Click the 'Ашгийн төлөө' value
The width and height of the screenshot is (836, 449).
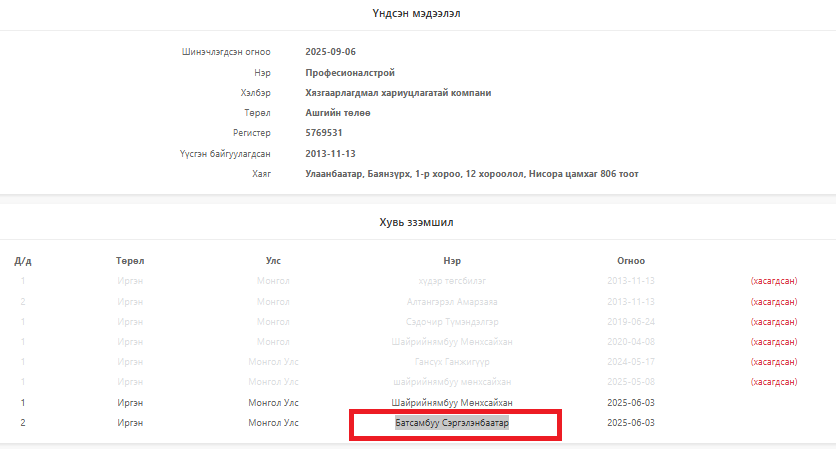337,113
